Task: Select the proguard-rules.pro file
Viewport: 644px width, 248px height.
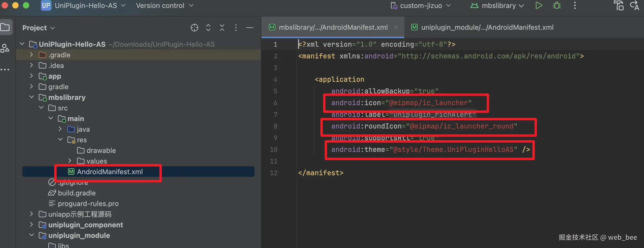Action: (83, 204)
